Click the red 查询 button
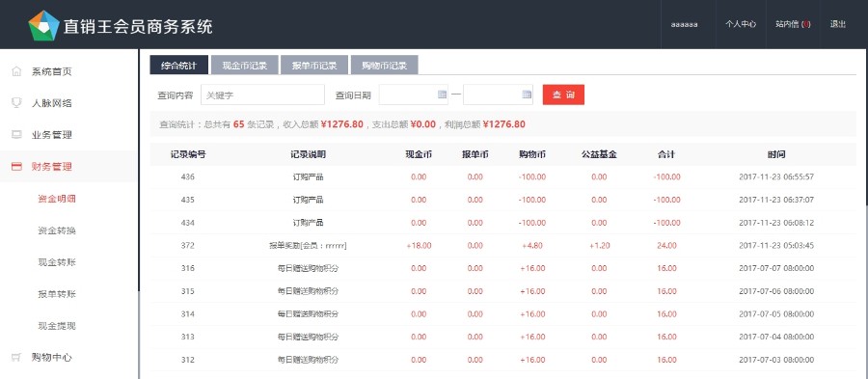 click(563, 95)
